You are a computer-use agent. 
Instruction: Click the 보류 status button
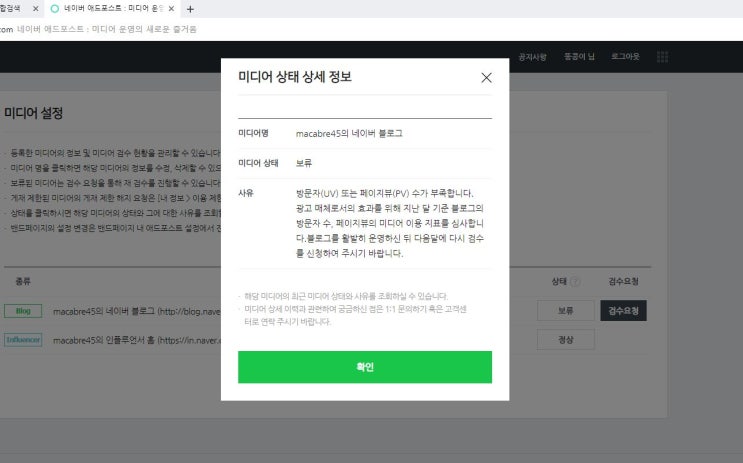click(x=565, y=311)
